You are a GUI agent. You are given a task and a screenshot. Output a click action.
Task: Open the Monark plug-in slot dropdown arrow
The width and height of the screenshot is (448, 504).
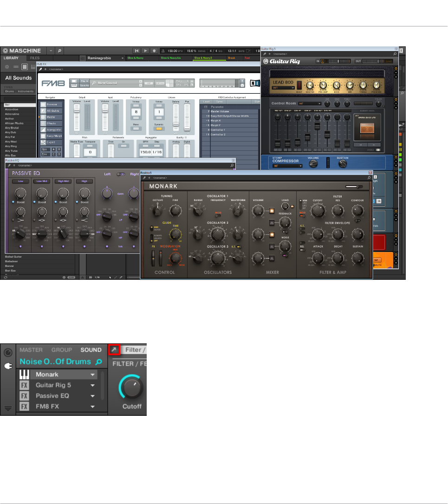click(93, 375)
